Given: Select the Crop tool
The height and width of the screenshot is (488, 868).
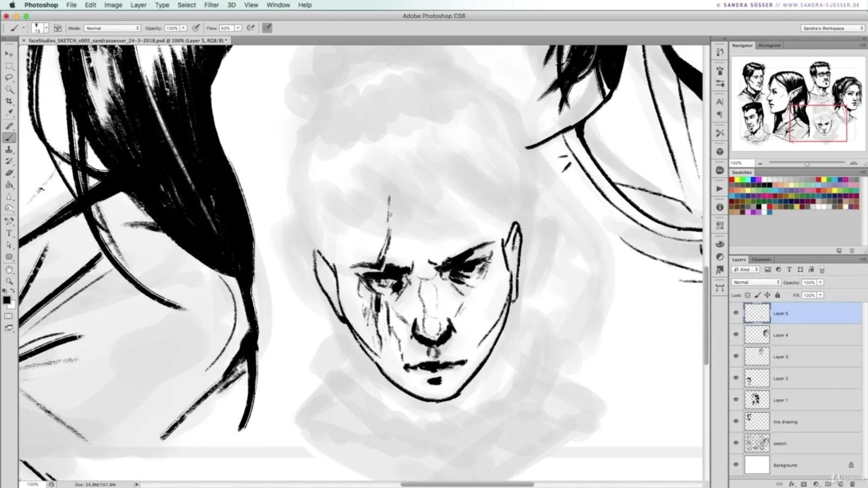Looking at the screenshot, I should click(9, 101).
